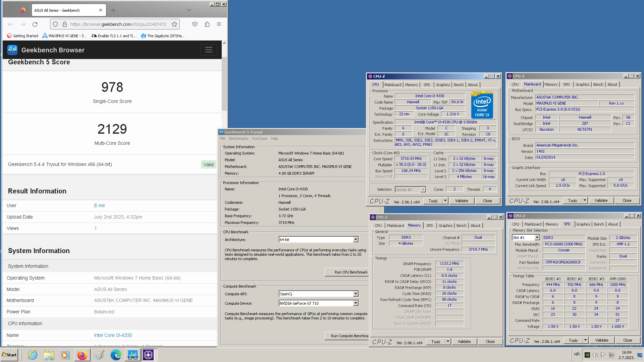Open Tools dropdown arrow in CPU-Z CPU window
Viewport: 644px width, 362px height.
445,201
